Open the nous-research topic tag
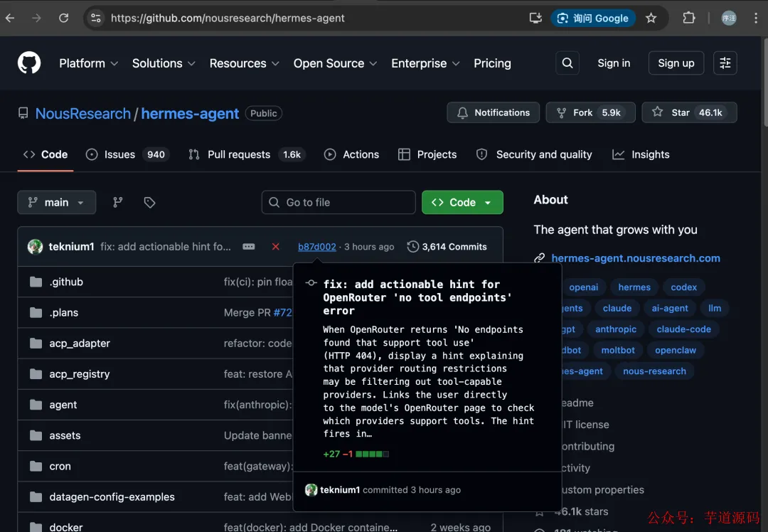The width and height of the screenshot is (768, 532). pos(654,371)
